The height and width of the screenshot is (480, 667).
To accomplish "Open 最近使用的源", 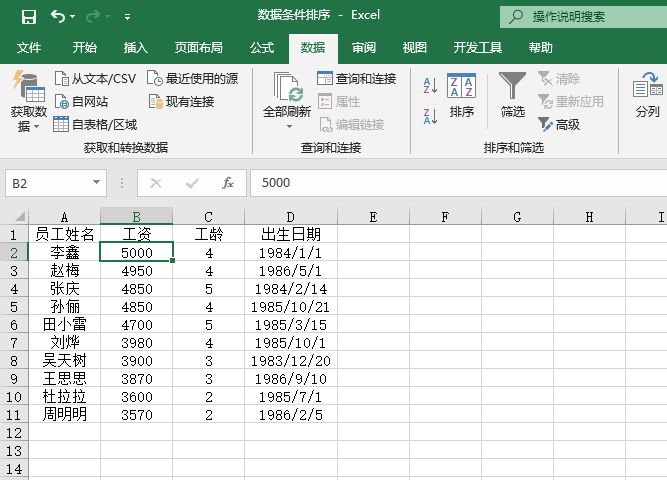I will coord(193,79).
